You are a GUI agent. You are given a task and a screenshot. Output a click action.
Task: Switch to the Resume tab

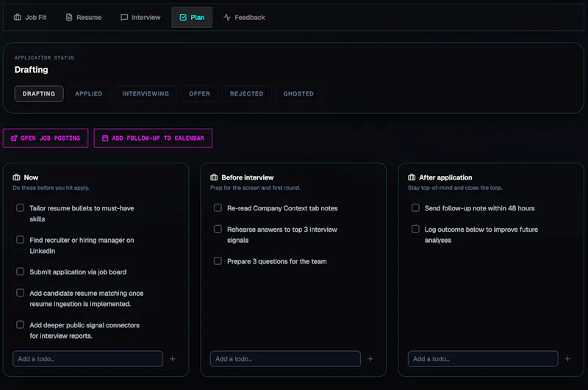coord(83,17)
